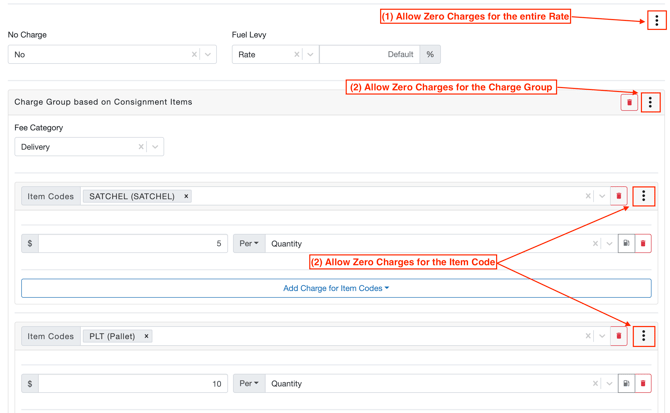The image size is (670, 413).
Task: Remove the SATCHEL (SATCHEL) tag
Action: point(186,196)
